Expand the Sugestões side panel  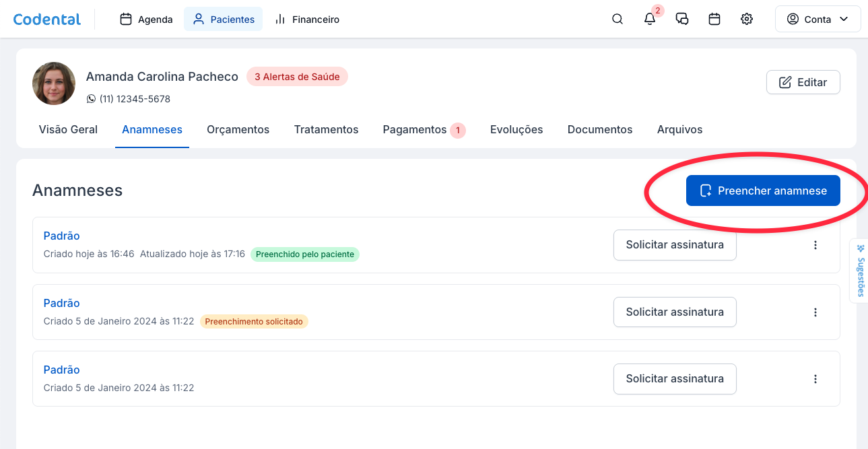(860, 271)
